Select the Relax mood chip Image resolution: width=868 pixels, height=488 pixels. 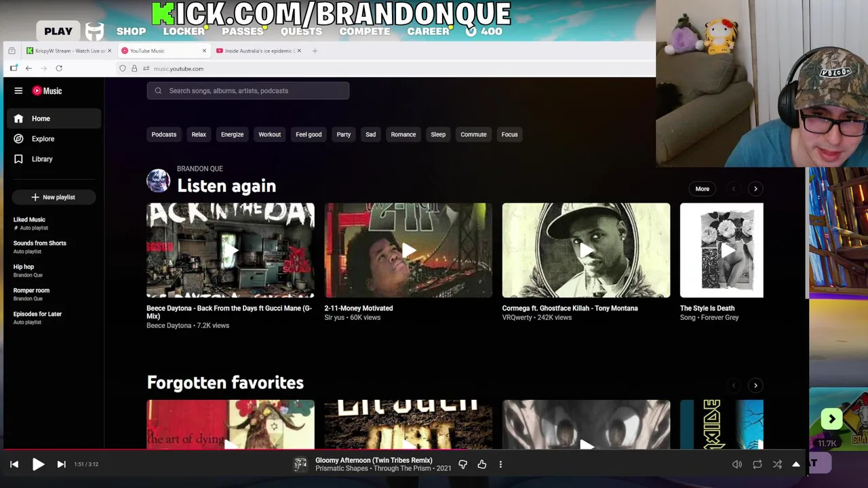(x=199, y=134)
